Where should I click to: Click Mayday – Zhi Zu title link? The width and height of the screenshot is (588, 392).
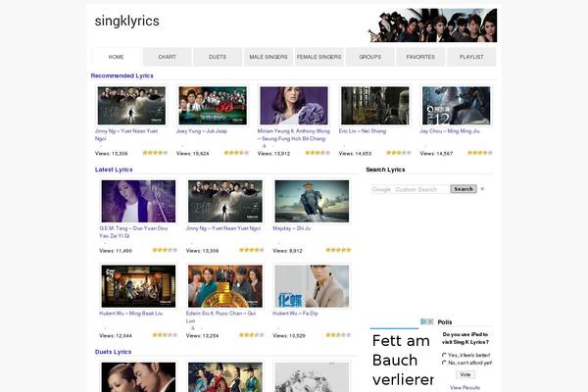pyautogui.click(x=292, y=228)
